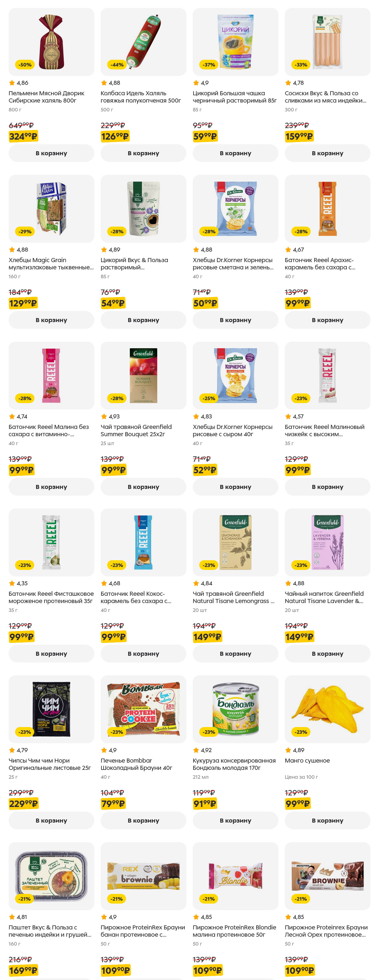Open the Батончик Reeel Арахис-карамель title link

(320, 264)
